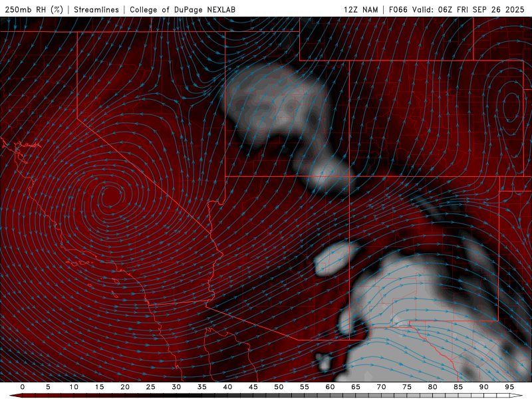
Task: Click the colorbar label "80"
Action: [432, 387]
